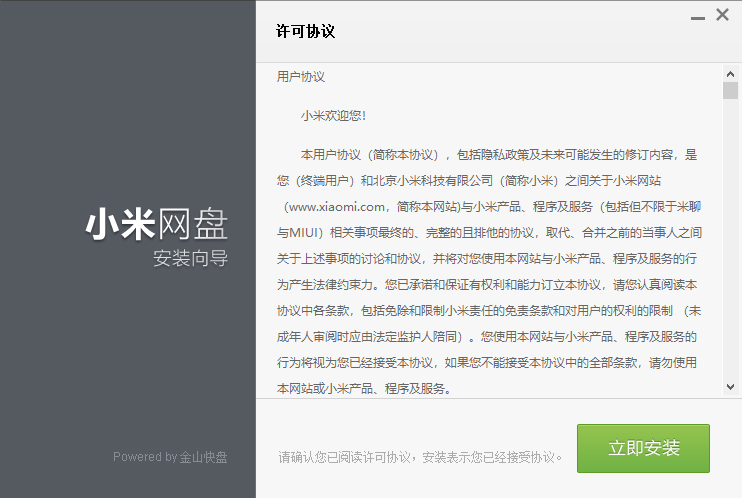Minimize the installer window
Image resolution: width=742 pixels, height=498 pixels.
coord(698,18)
